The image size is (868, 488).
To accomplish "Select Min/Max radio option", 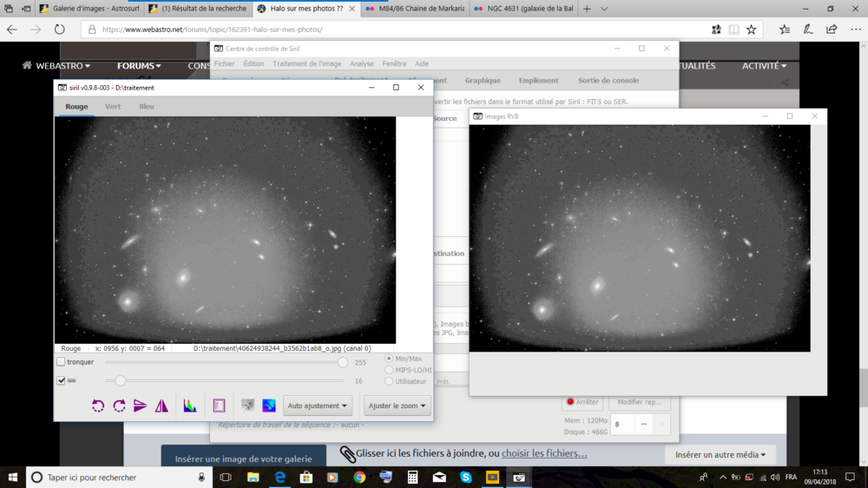I will coord(389,359).
